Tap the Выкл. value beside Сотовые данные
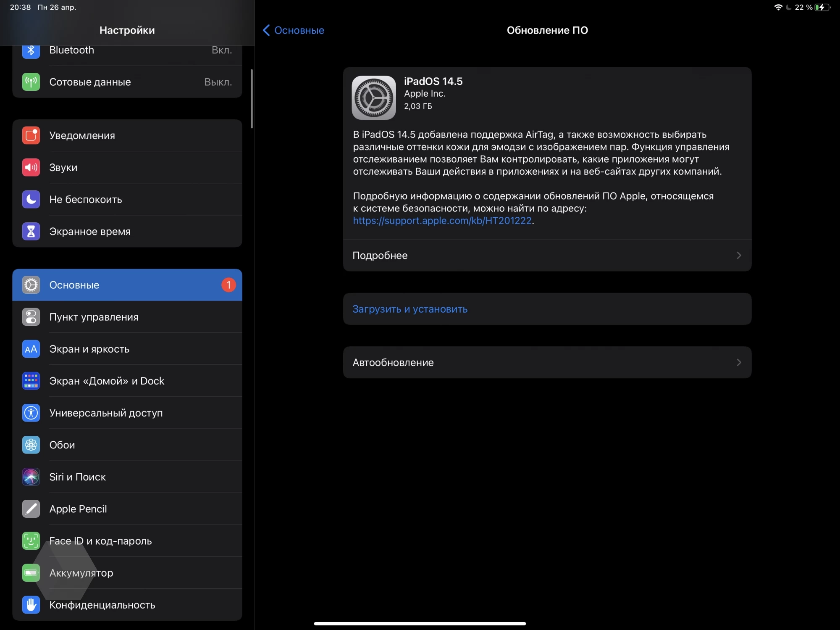The image size is (840, 630). [x=218, y=82]
